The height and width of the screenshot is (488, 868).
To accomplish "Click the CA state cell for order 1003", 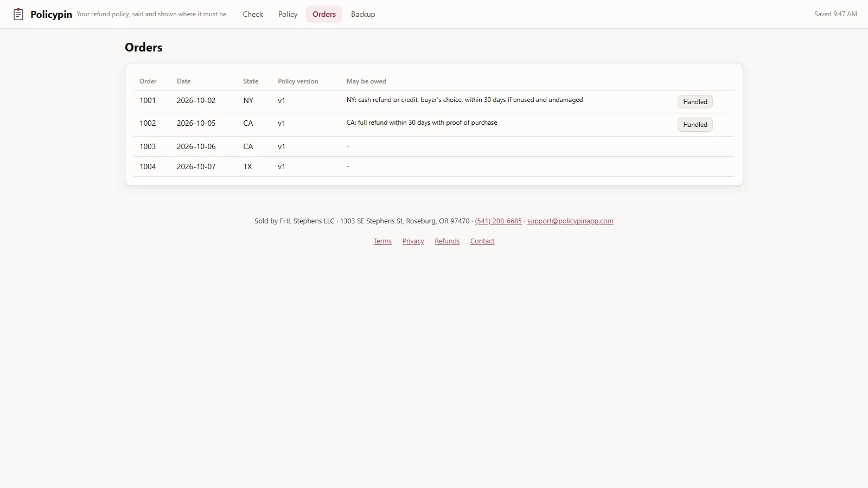I will (x=248, y=146).
